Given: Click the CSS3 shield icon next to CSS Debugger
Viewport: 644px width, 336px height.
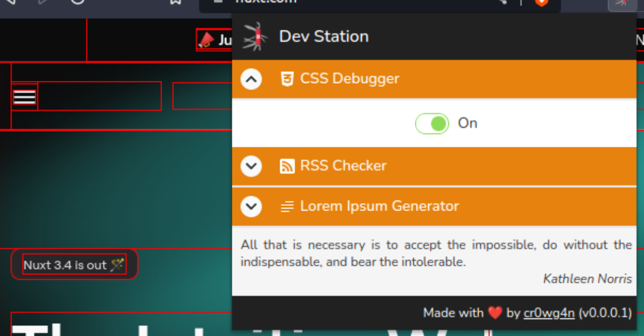Looking at the screenshot, I should (288, 79).
